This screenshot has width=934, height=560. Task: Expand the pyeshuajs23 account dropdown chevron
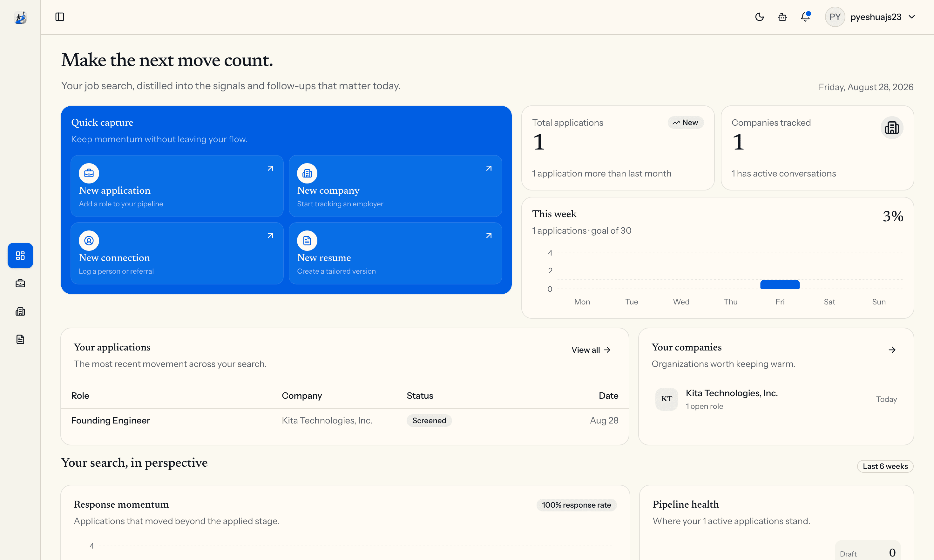point(912,17)
